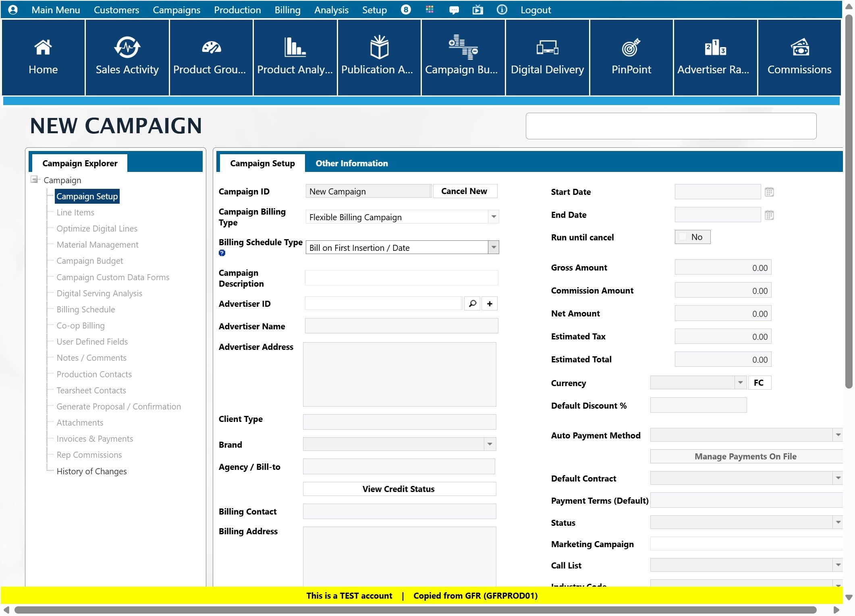Open the Commissions tile
855x616 pixels.
tap(799, 57)
